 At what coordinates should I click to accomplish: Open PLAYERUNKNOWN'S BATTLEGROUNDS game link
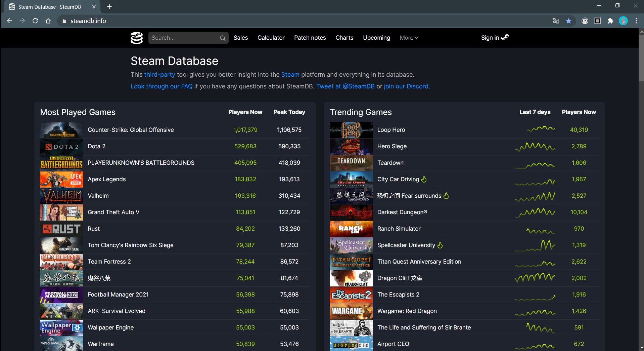tap(141, 163)
